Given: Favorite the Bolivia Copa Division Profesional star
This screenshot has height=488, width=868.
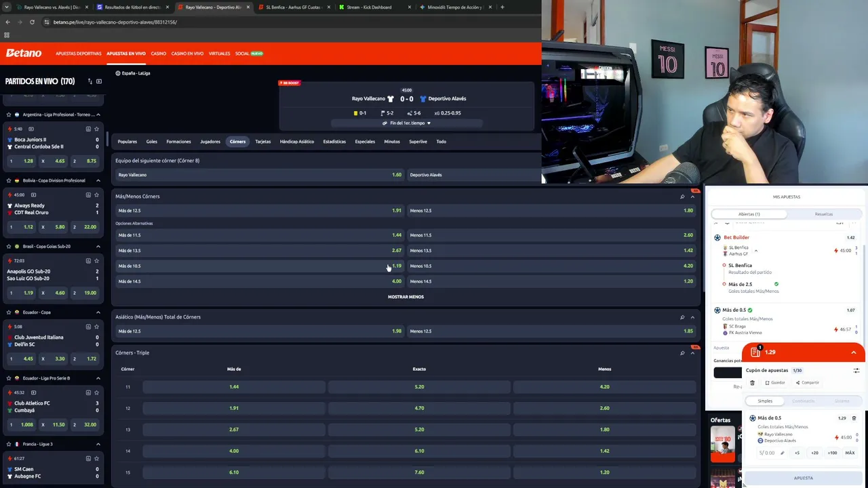Looking at the screenshot, I should point(8,180).
